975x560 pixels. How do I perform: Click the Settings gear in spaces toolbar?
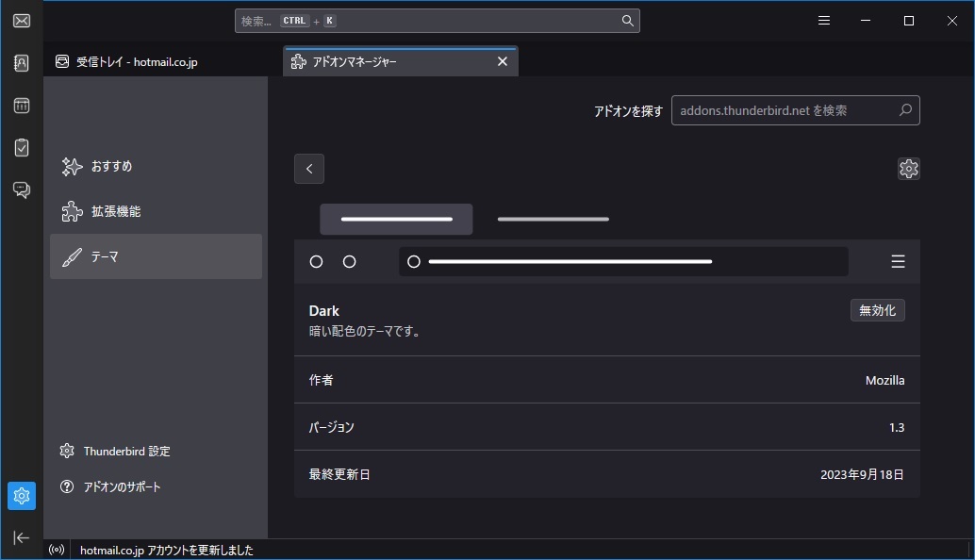click(x=21, y=495)
